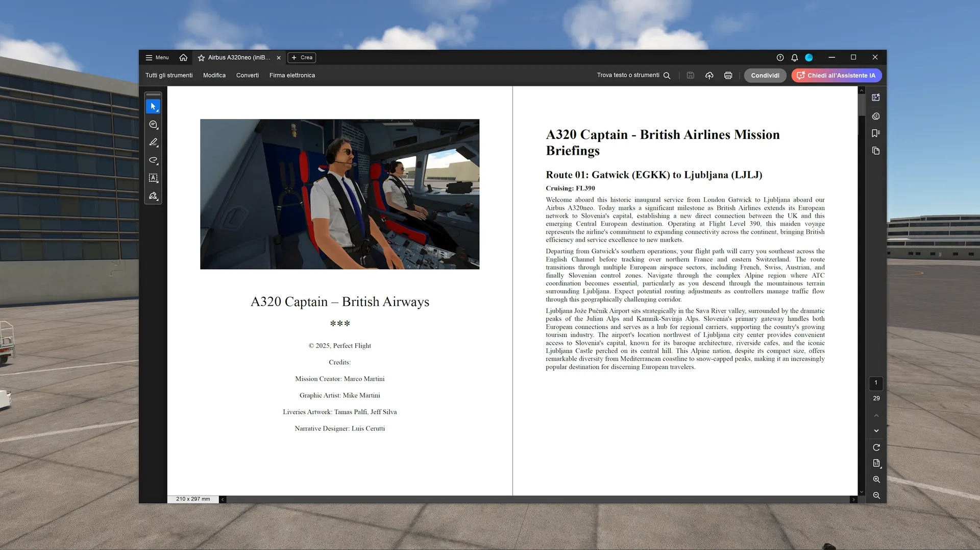
Task: Open the page thumbnails panel icon
Action: click(876, 151)
